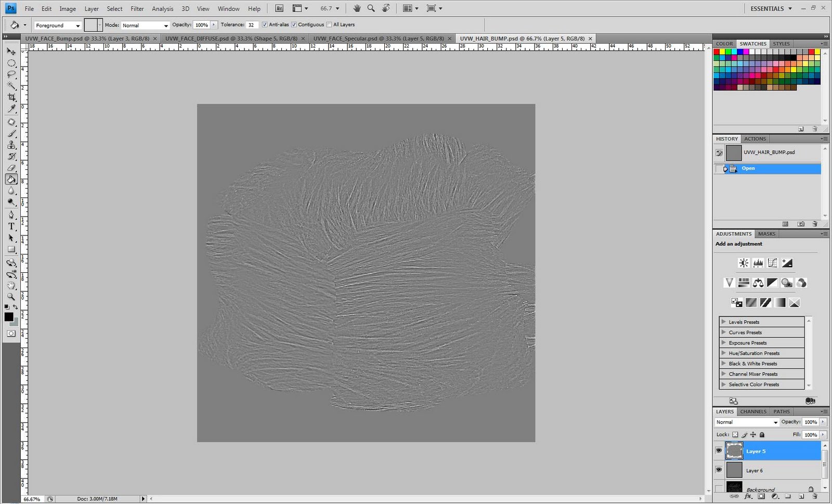Toggle the Anti-alias checkbox
This screenshot has height=504, width=832.
(x=265, y=24)
